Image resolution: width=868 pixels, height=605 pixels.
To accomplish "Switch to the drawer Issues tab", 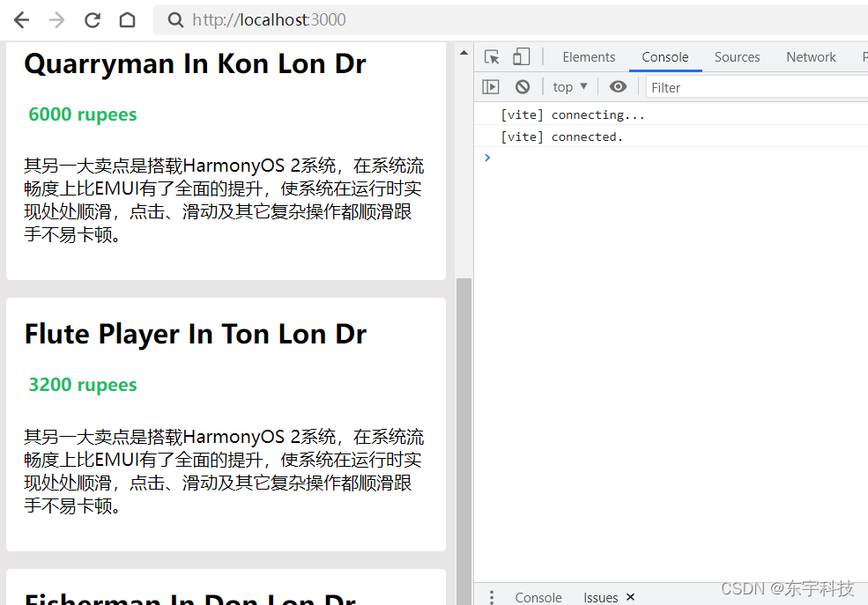I will [x=600, y=597].
